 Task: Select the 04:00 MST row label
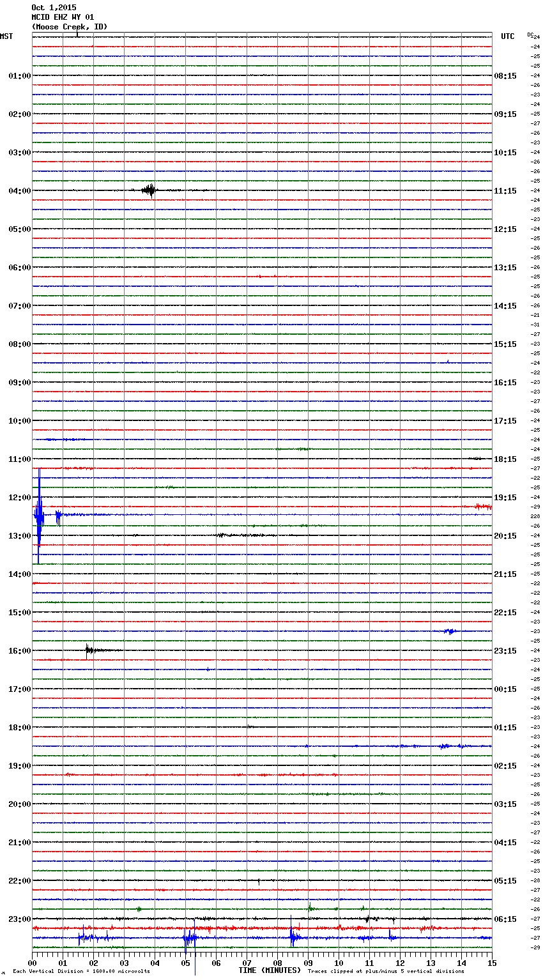pyautogui.click(x=19, y=191)
